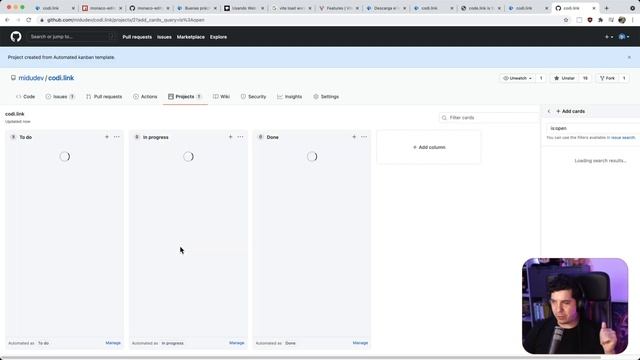This screenshot has width=640, height=360.
Task: Bookmark this page with the star icon
Action: (566, 20)
